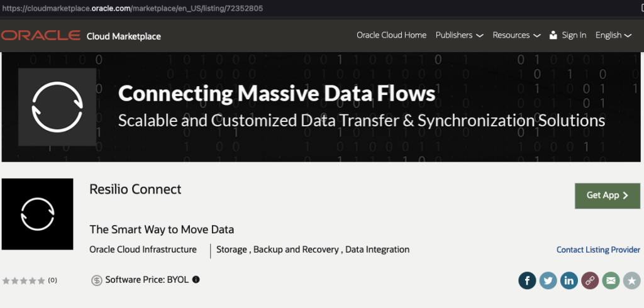Go to Oracle Cloud Home
Screen dimensions: 644x308
(391, 35)
